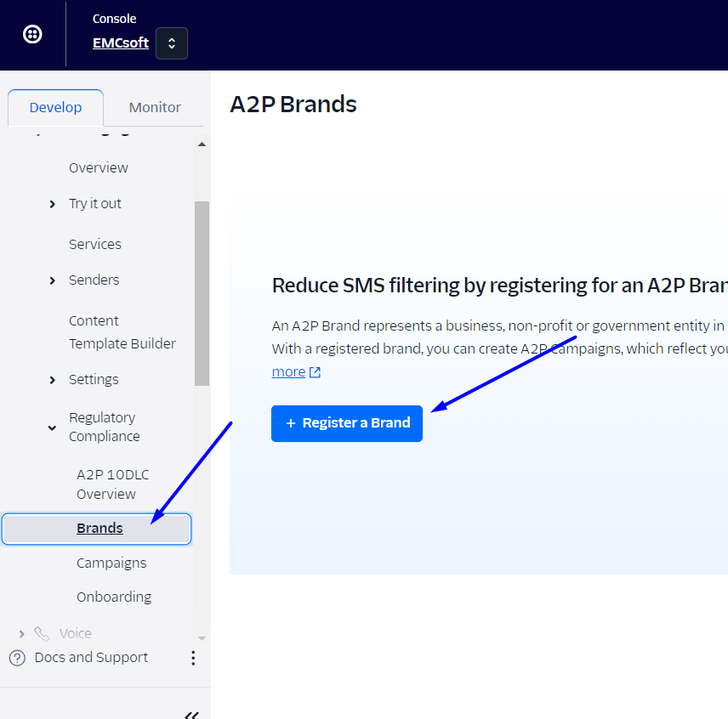Open the Campaigns page
The width and height of the screenshot is (728, 719).
(x=111, y=563)
